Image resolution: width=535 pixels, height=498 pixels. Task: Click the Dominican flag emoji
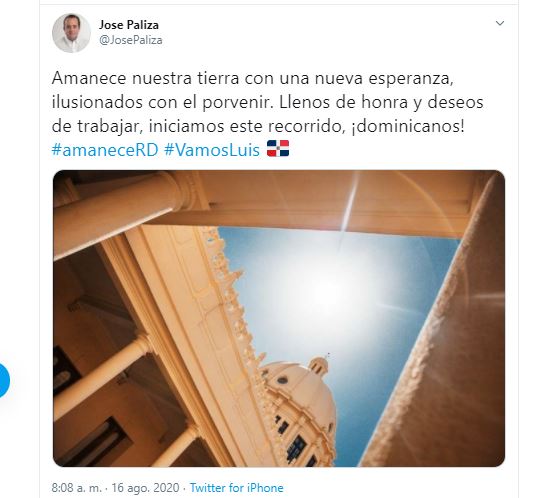(278, 148)
